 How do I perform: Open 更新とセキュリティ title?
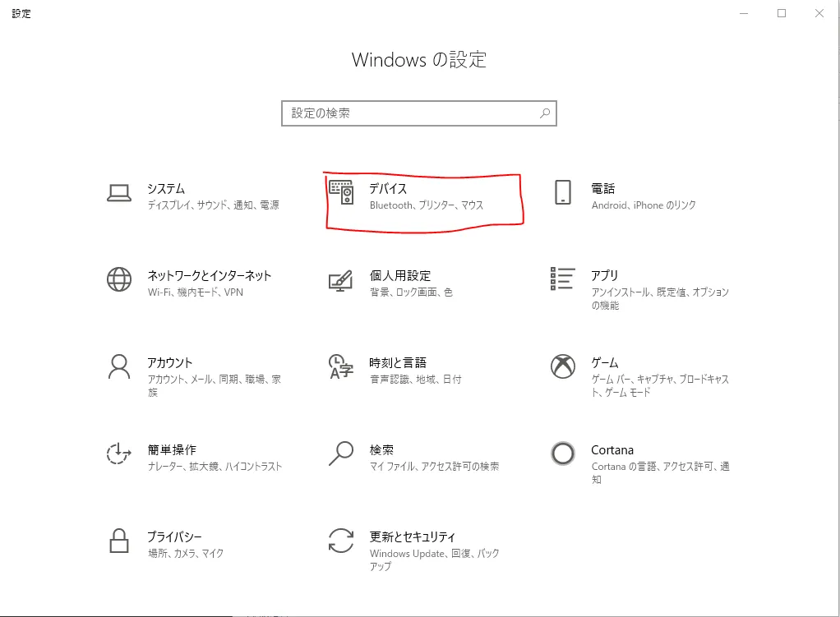coord(413,536)
